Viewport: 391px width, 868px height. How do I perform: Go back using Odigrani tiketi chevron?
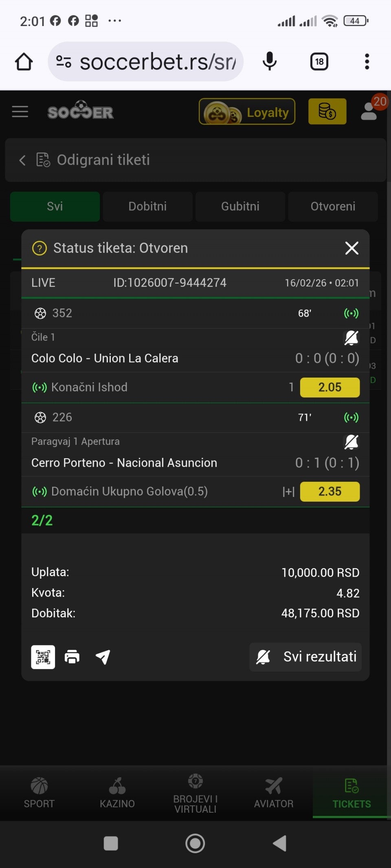[x=22, y=160]
